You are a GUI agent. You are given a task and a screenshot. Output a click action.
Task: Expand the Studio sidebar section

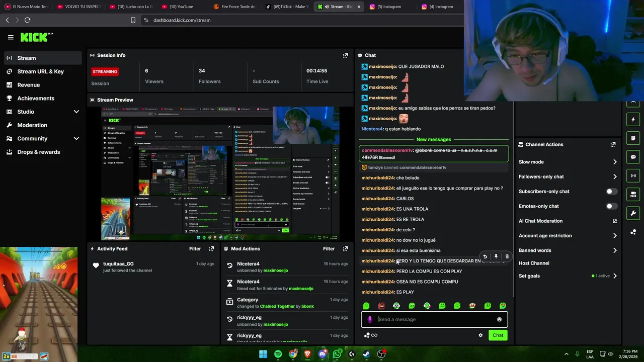(76, 112)
